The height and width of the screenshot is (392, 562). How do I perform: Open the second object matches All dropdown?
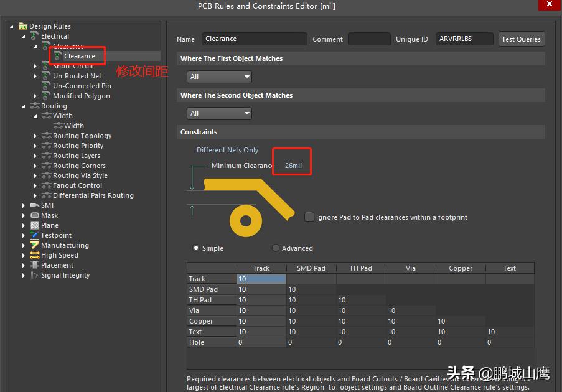coord(219,113)
